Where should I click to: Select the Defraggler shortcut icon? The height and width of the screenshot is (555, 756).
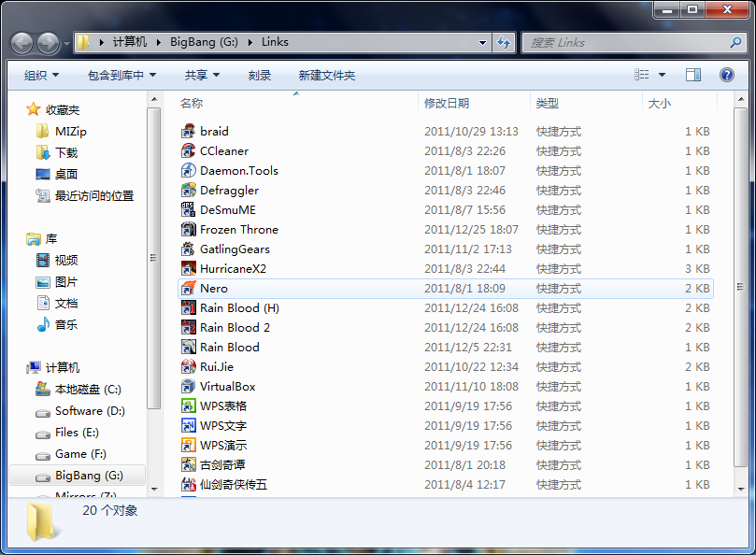189,191
